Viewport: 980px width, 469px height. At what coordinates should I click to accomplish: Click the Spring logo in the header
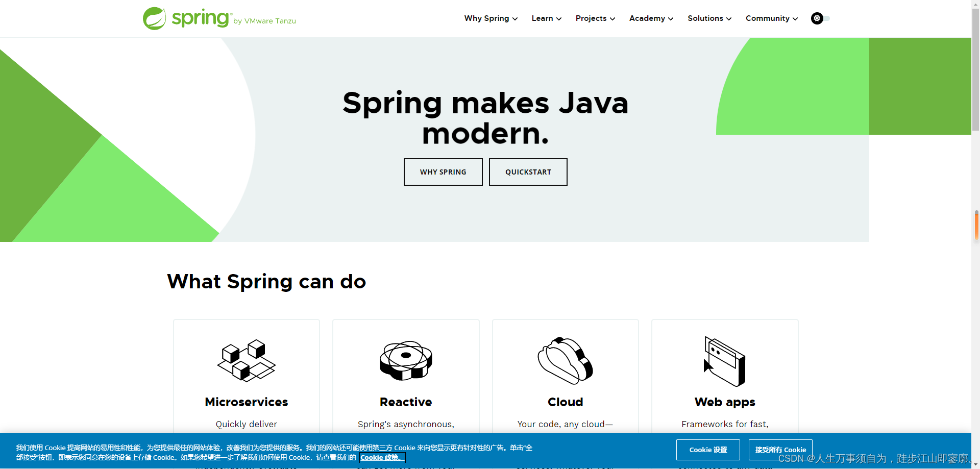[x=186, y=18]
